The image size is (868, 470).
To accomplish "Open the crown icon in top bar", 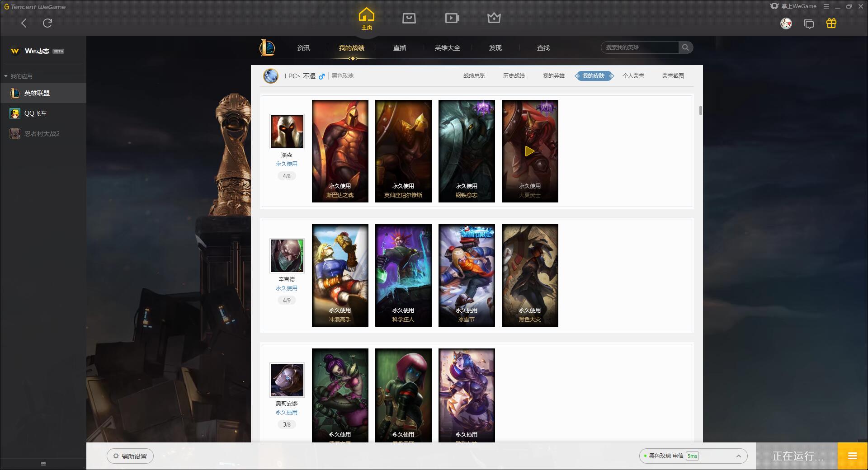I will [x=494, y=18].
